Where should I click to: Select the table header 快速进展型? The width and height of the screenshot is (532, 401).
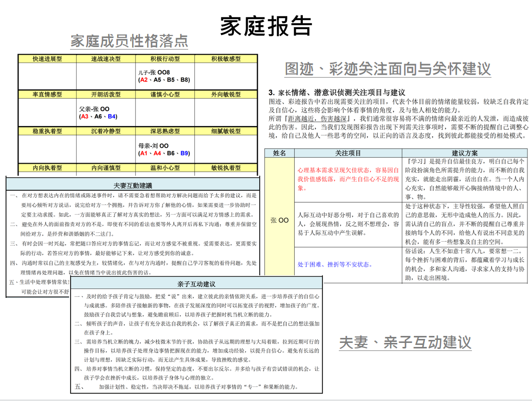click(x=47, y=59)
